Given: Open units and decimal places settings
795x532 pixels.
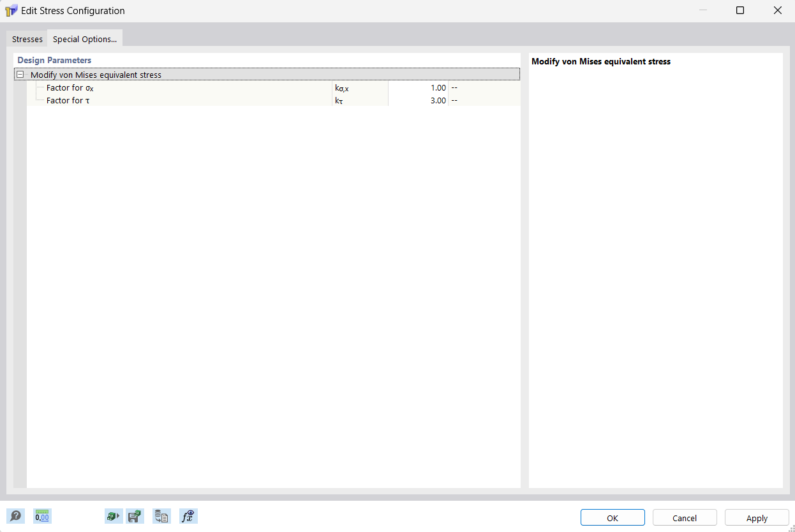Looking at the screenshot, I should pyautogui.click(x=42, y=516).
